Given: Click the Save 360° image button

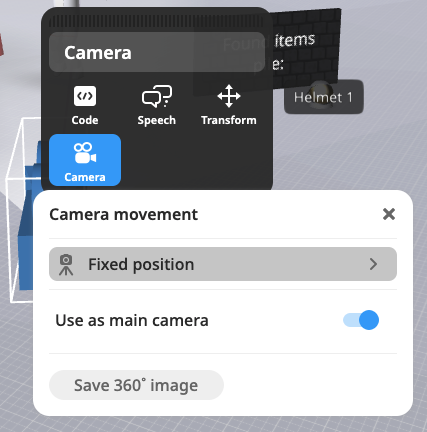Looking at the screenshot, I should [x=136, y=385].
